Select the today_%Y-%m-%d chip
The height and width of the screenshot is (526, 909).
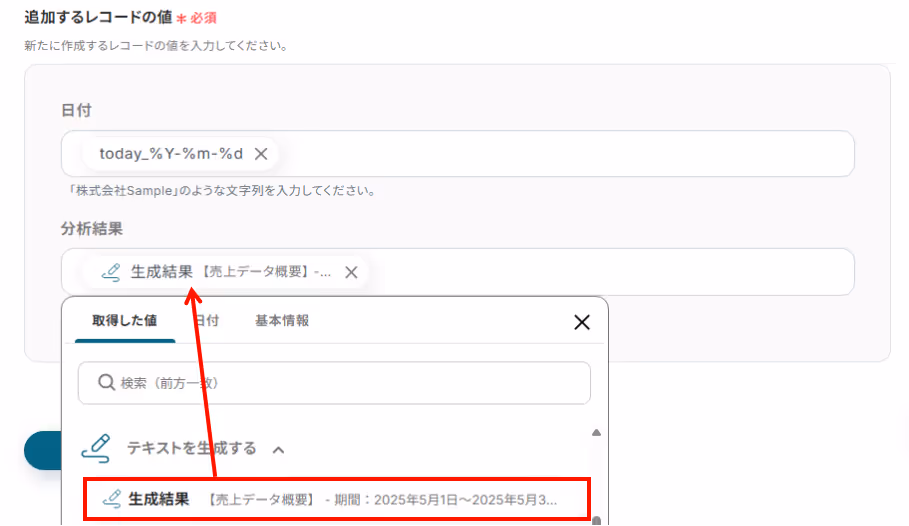pyautogui.click(x=180, y=154)
